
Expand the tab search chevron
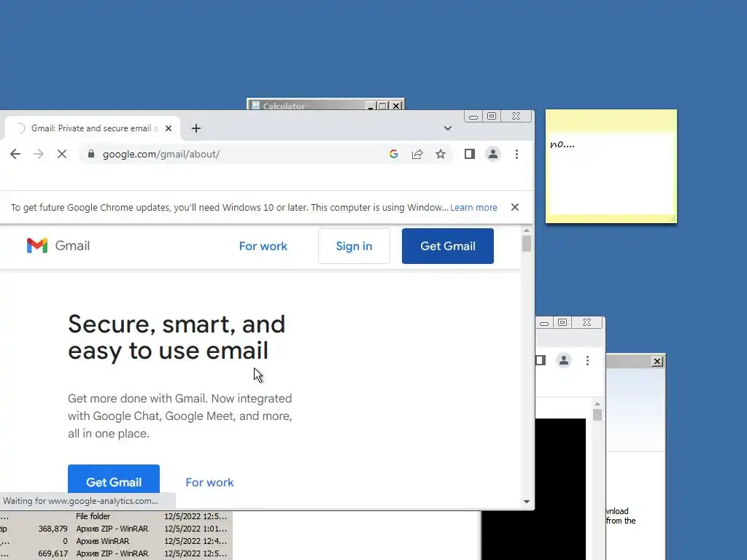pos(448,128)
